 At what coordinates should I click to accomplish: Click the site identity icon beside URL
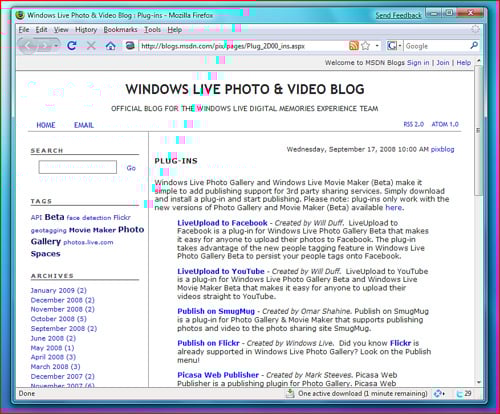(130, 46)
